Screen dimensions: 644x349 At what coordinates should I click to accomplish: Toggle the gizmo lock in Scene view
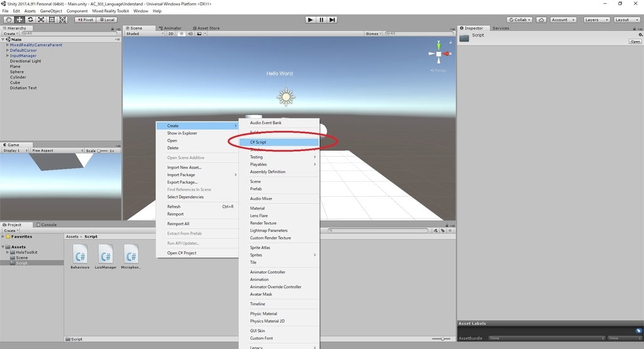[450, 42]
